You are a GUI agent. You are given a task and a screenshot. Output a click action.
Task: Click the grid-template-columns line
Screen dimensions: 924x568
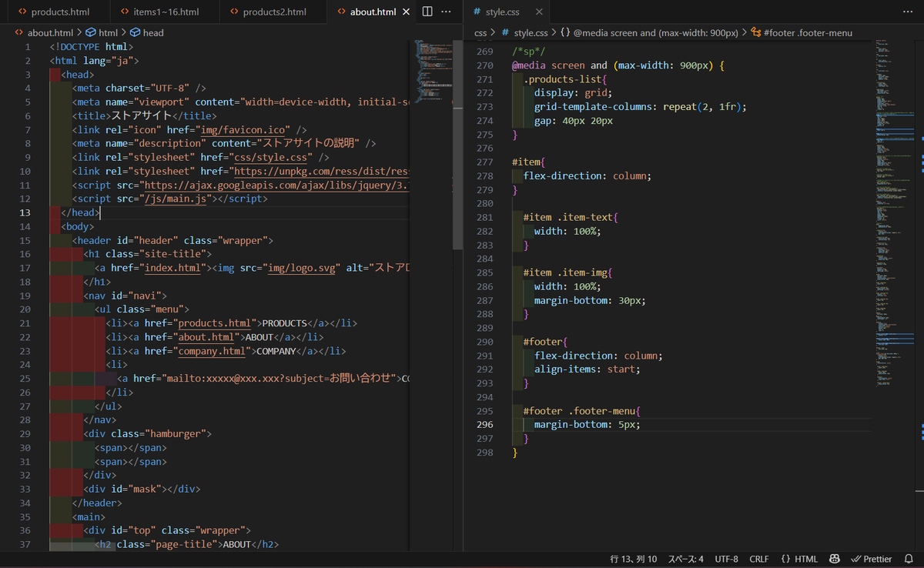coord(641,106)
